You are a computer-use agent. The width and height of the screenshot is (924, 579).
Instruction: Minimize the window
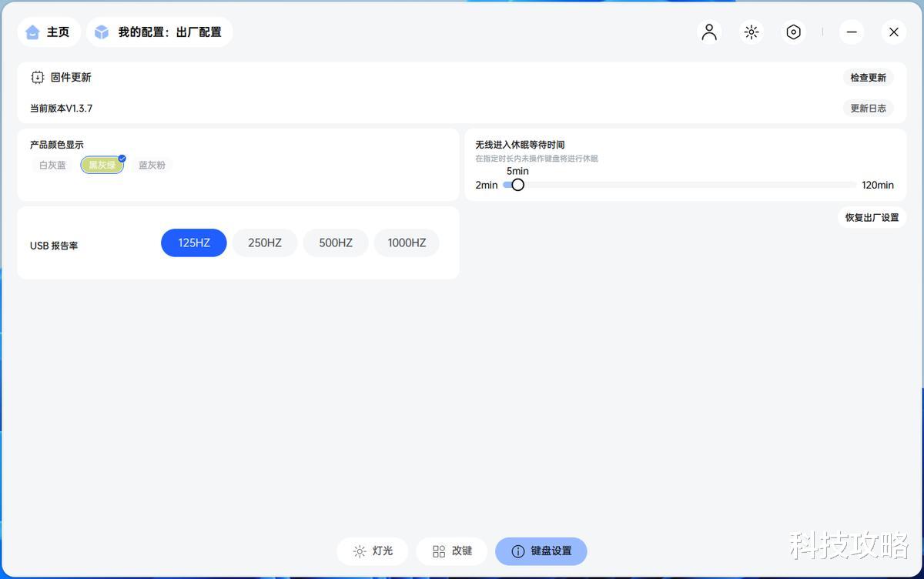pos(852,32)
